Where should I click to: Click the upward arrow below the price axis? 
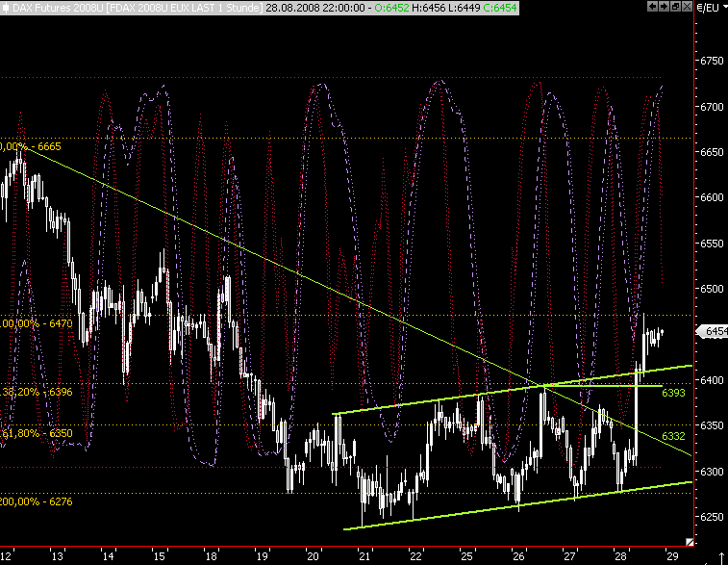721,558
